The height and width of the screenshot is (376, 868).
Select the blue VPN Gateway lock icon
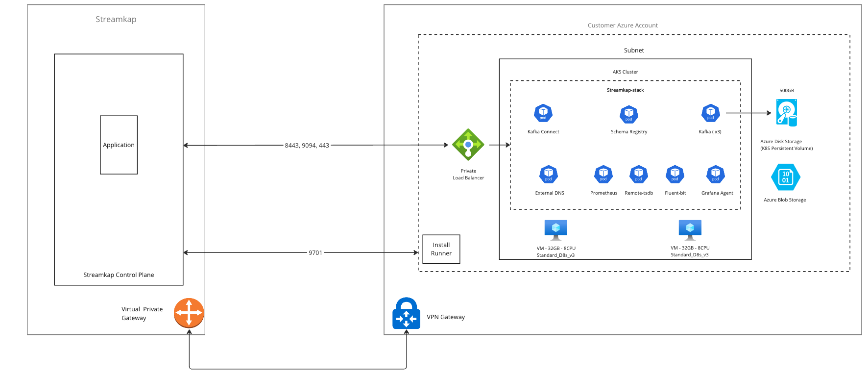coord(406,313)
